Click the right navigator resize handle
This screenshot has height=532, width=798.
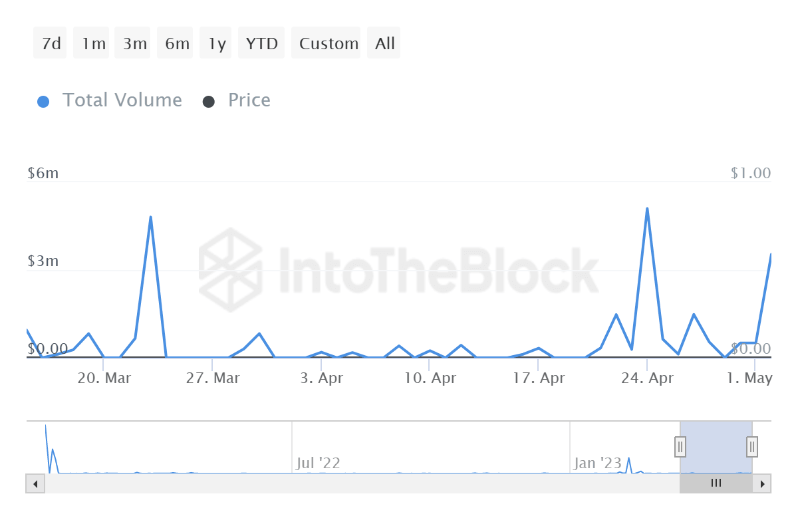tap(751, 447)
